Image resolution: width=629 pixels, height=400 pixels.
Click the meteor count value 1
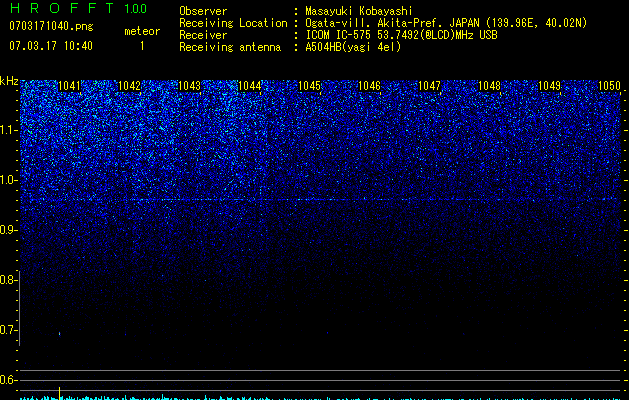(142, 46)
